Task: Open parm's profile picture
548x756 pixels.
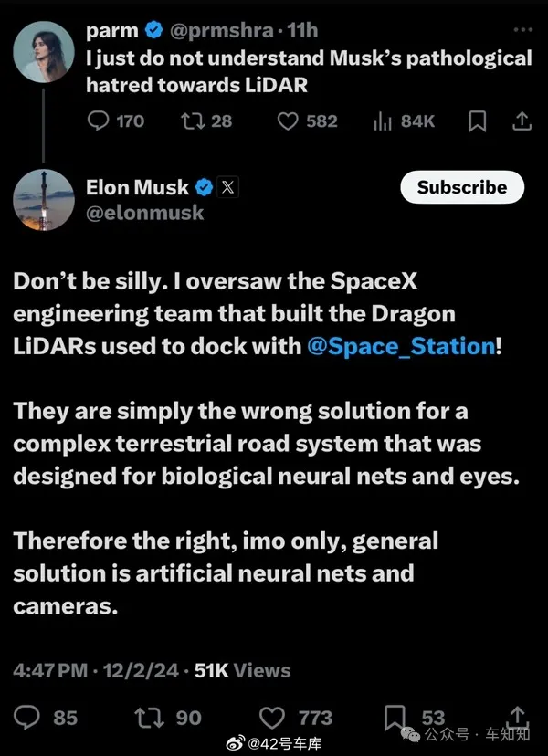Action: pos(43,51)
